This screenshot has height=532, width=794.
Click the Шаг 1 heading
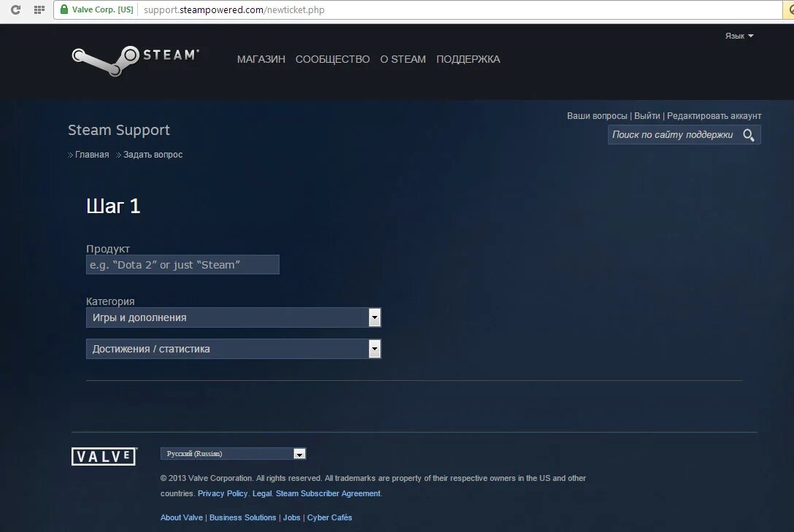(x=113, y=206)
